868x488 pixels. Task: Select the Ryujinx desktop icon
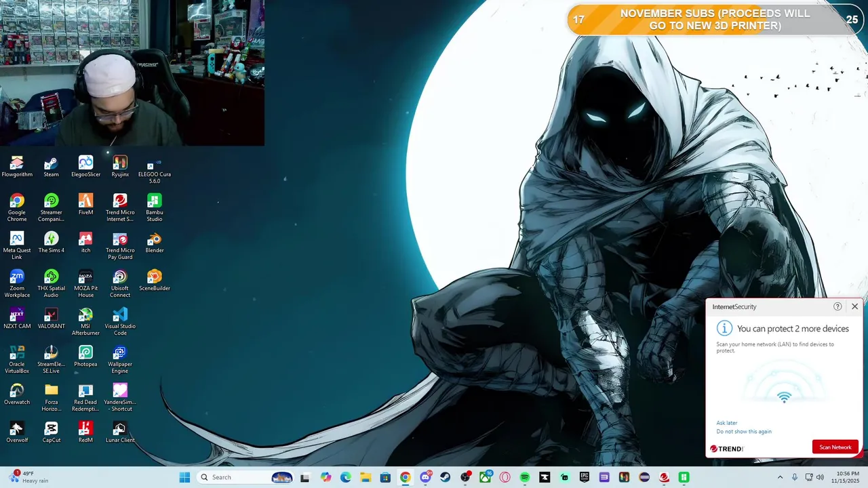coord(120,167)
